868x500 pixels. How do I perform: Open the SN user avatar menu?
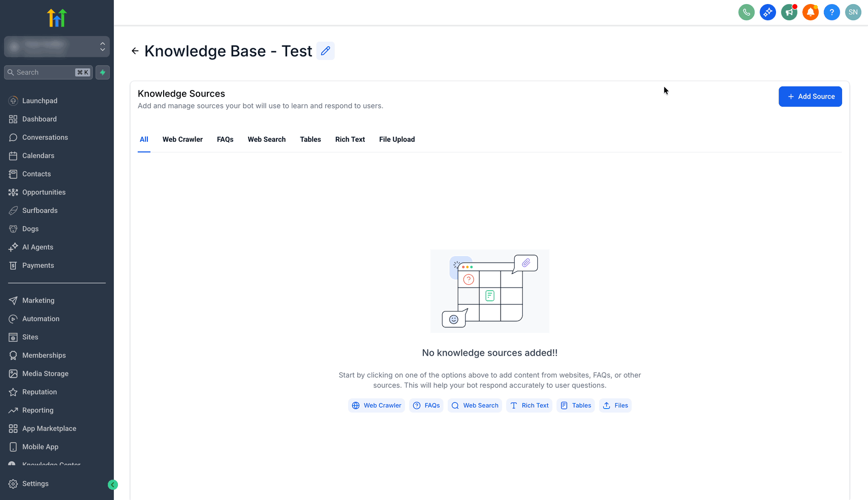pyautogui.click(x=853, y=12)
